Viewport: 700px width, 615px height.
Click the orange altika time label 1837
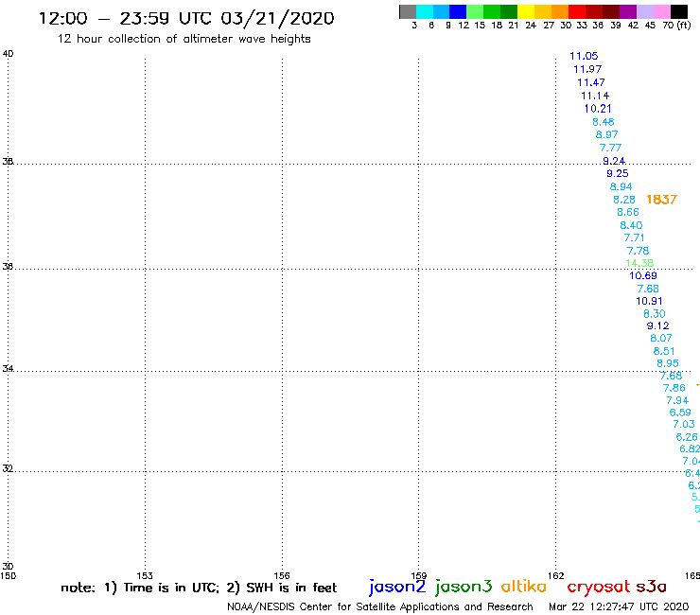(661, 200)
